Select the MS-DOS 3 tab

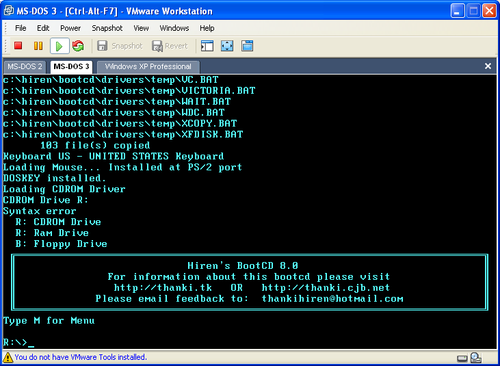[x=71, y=67]
